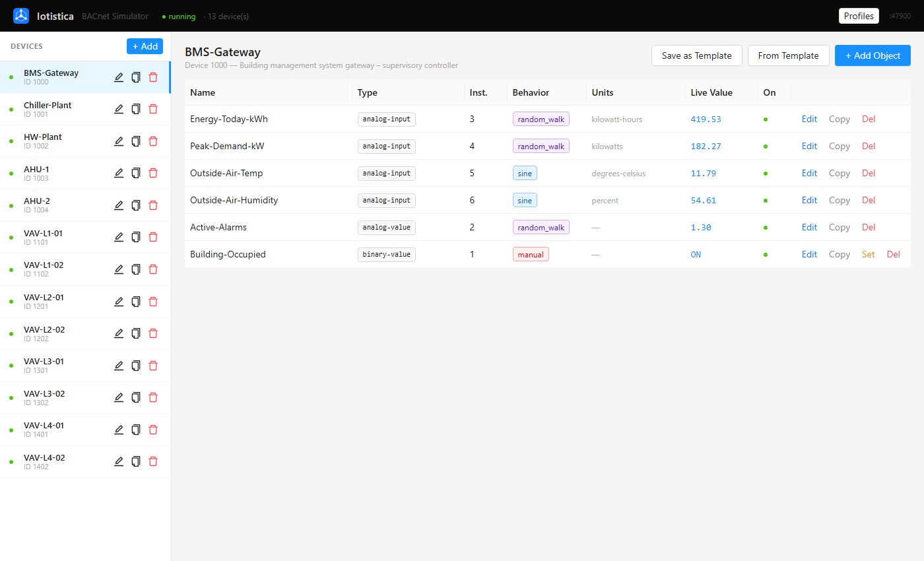Set the Building-Occupied value
The height and width of the screenshot is (561, 924).
(868, 255)
